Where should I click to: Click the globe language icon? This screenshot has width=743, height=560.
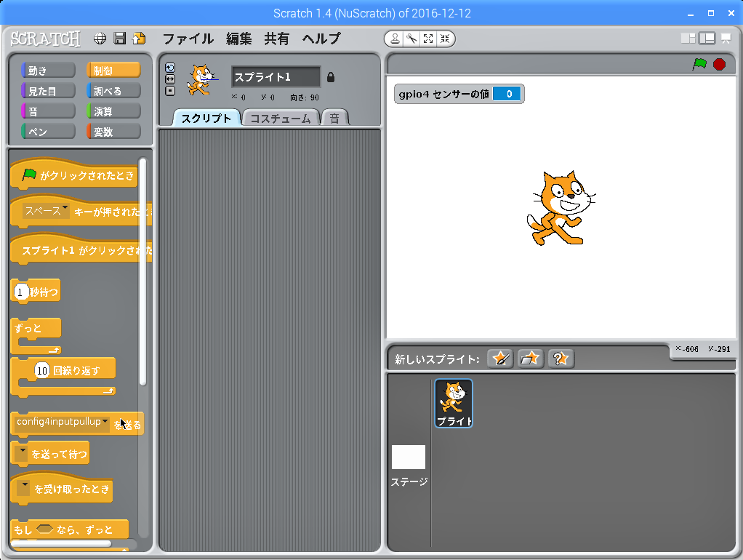coord(100,39)
